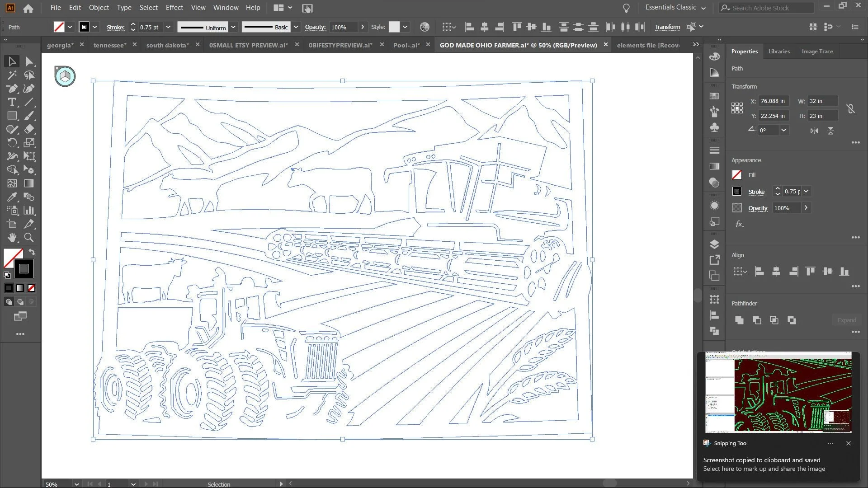Select the Eyedropper tool
The width and height of the screenshot is (868, 488).
(12, 197)
